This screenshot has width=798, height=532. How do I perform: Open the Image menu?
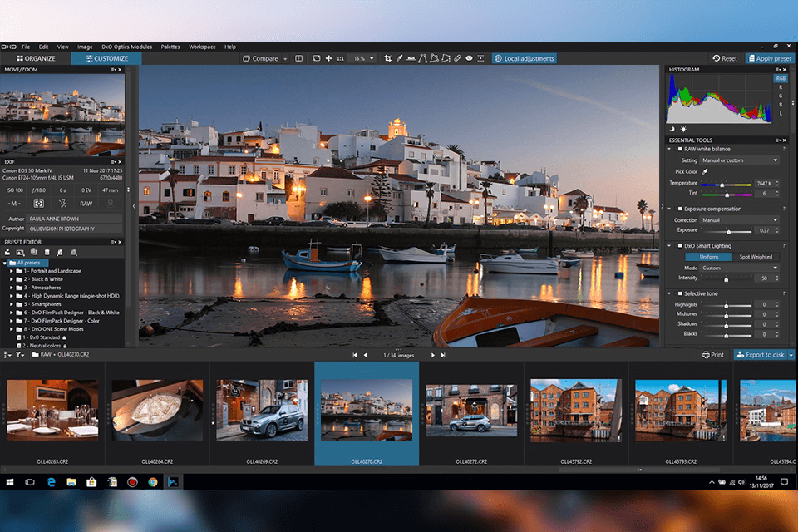(85, 47)
